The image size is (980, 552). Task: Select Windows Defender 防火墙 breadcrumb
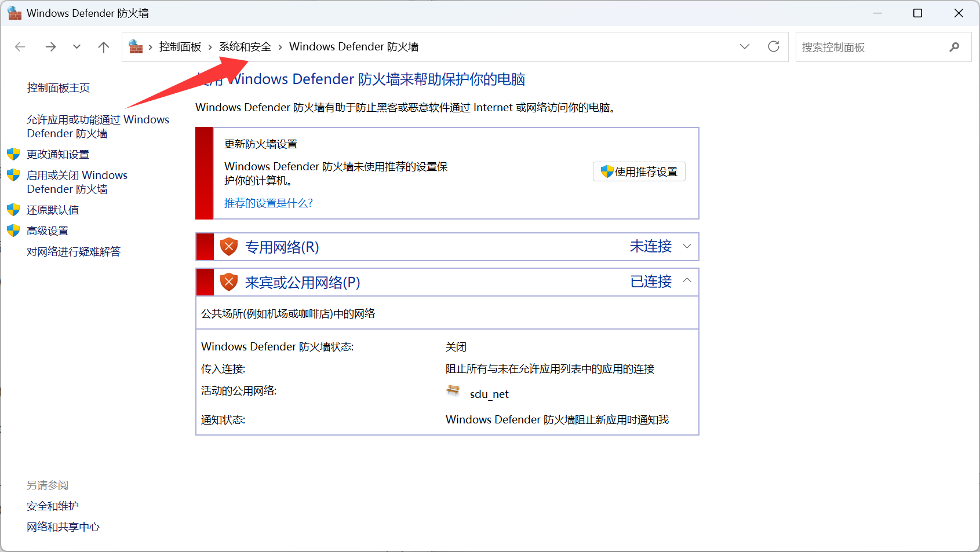(354, 47)
